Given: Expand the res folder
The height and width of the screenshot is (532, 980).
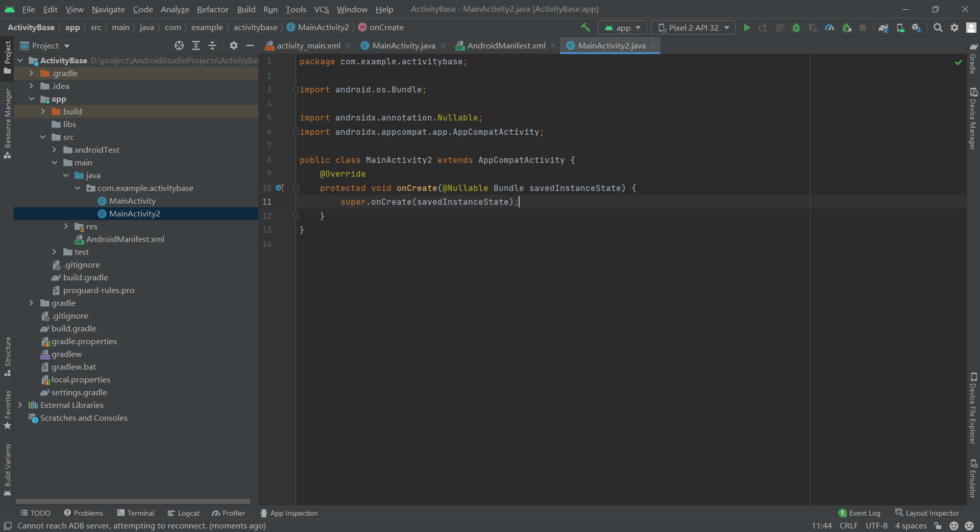Looking at the screenshot, I should (66, 226).
